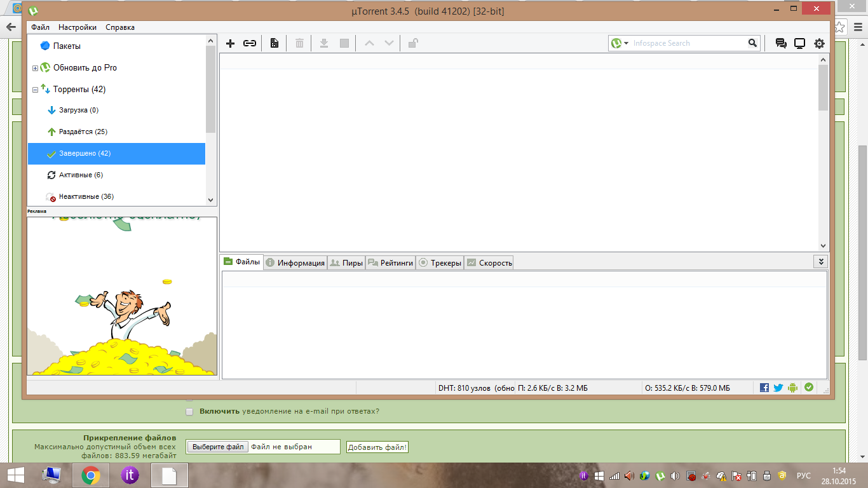Select Загрузка (0) filter
The image size is (868, 488).
pyautogui.click(x=79, y=111)
